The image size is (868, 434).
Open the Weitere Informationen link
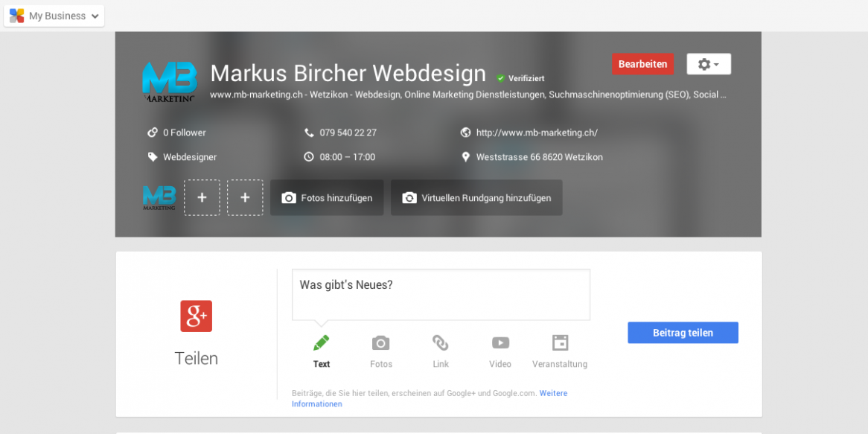(x=553, y=393)
